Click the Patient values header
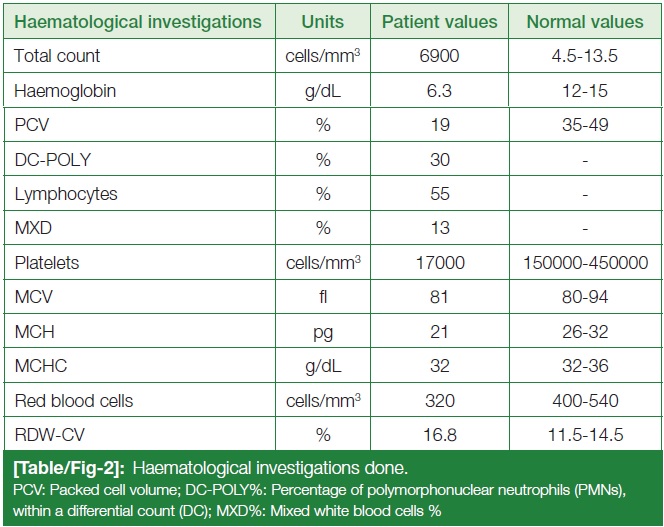The width and height of the screenshot is (664, 527). 440,22
